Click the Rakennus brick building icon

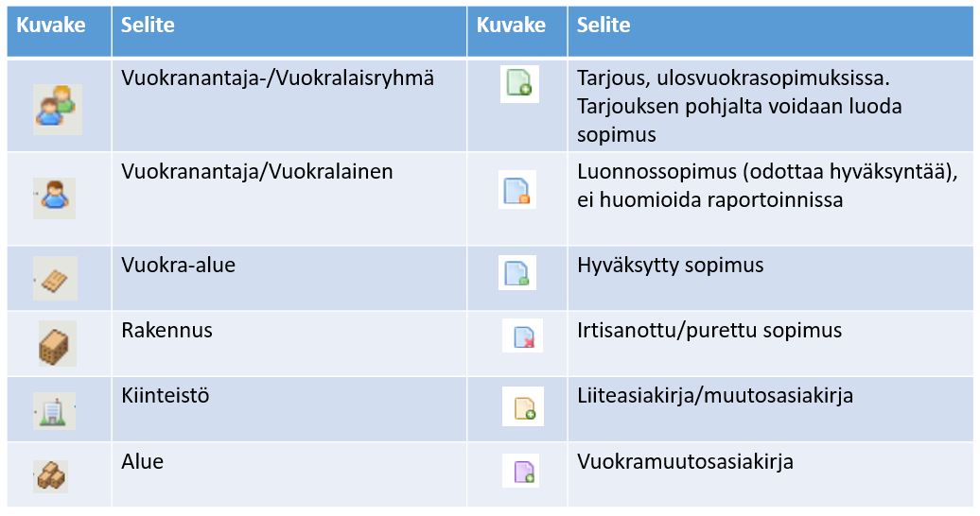[x=56, y=343]
